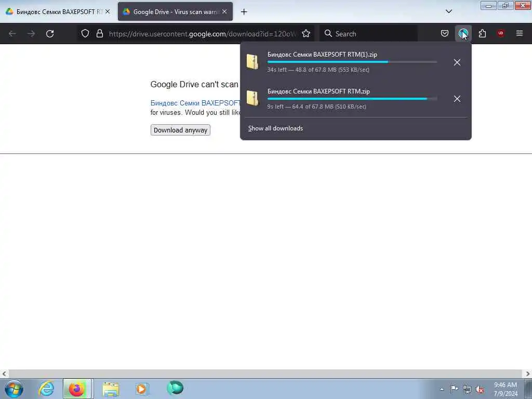Image resolution: width=532 pixels, height=399 pixels.
Task: Click the RTM.zip download progress bar
Action: [352, 99]
